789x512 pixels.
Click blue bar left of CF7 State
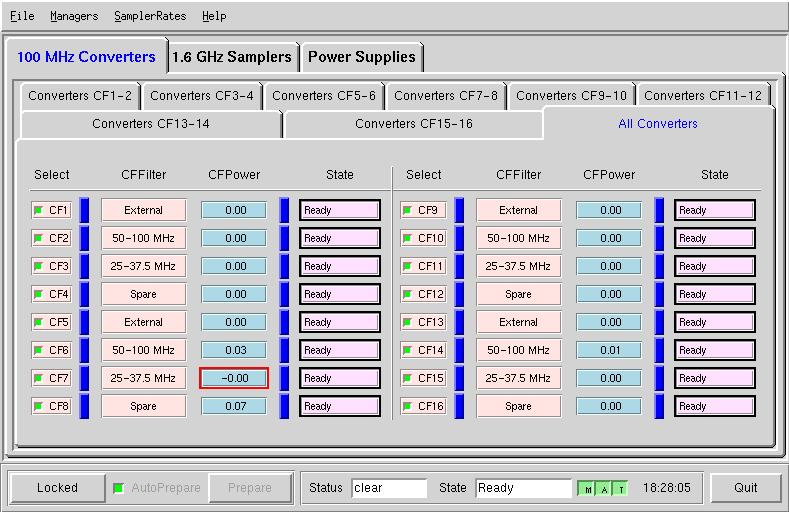tap(284, 378)
